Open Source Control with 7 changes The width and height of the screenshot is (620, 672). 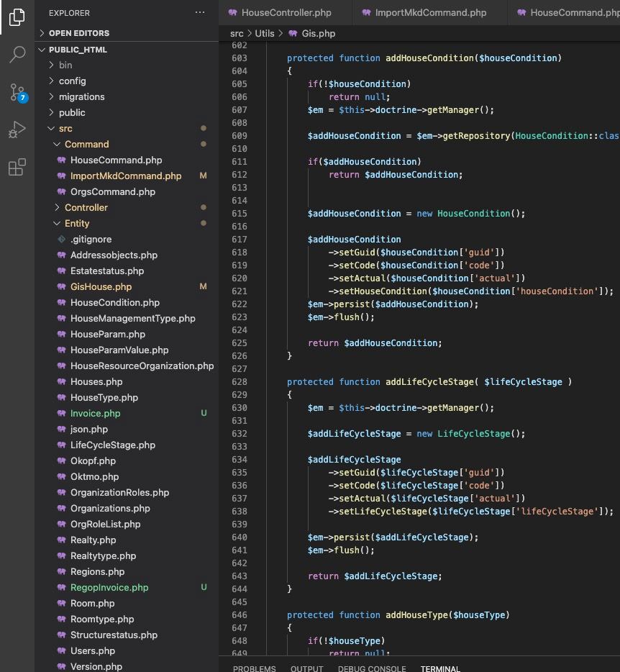tap(18, 93)
